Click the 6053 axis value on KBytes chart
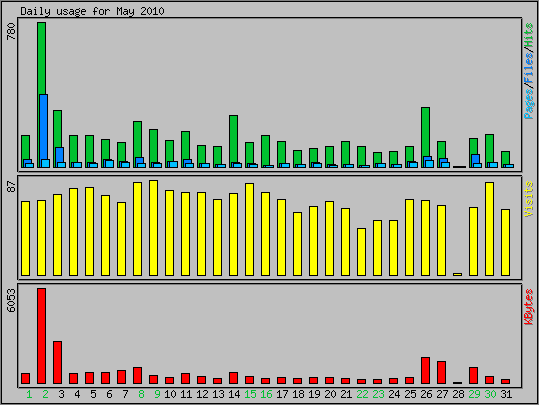The image size is (539, 405). click(x=11, y=301)
